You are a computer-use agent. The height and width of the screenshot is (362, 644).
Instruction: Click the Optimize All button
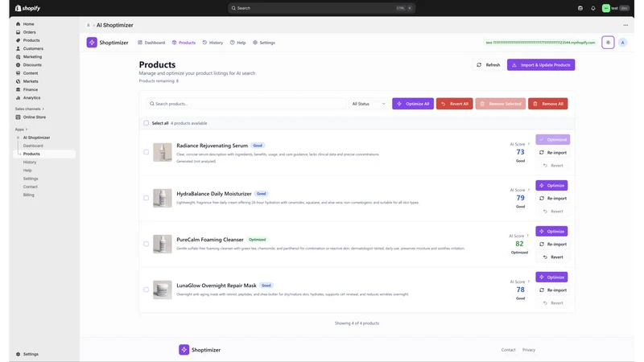(413, 104)
